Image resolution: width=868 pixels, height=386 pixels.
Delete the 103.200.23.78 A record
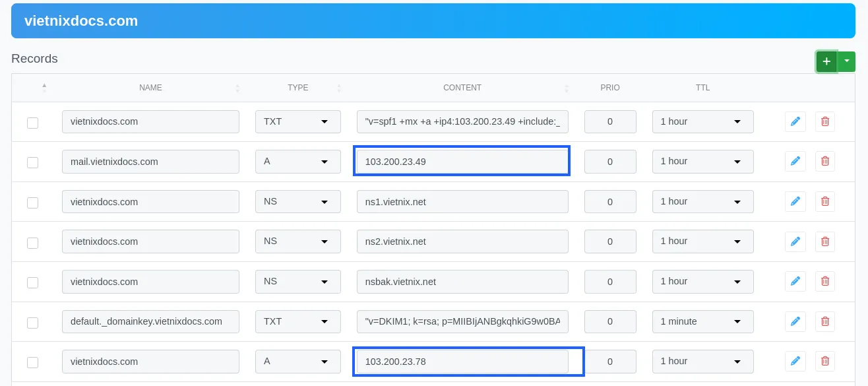824,361
